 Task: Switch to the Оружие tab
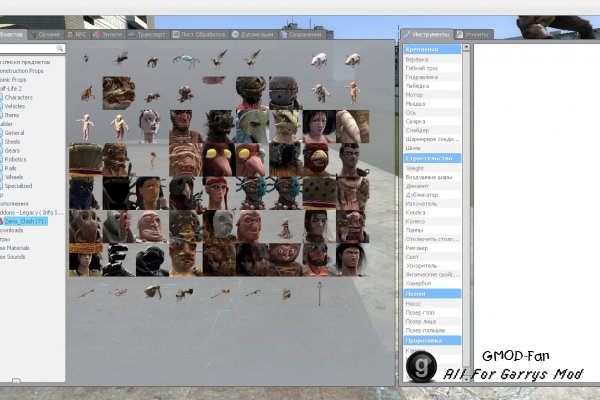click(x=46, y=34)
